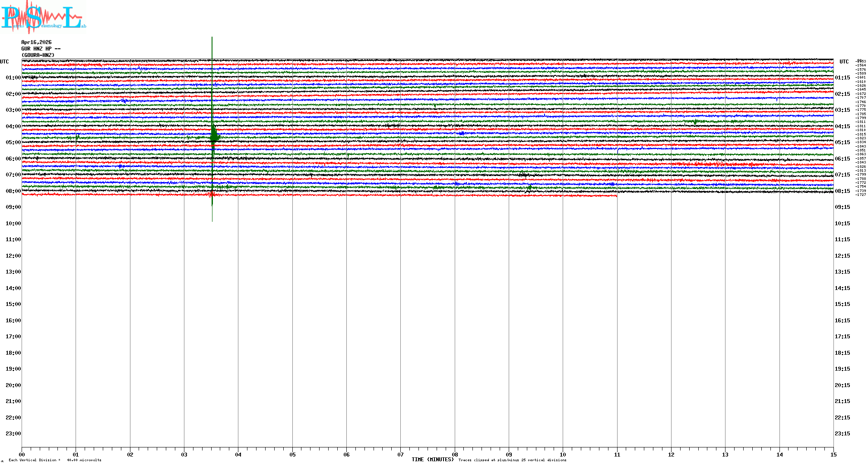This screenshot has height=466, width=868.
Task: Click the (GOURA-HNZ) station name label
Action: (38, 55)
